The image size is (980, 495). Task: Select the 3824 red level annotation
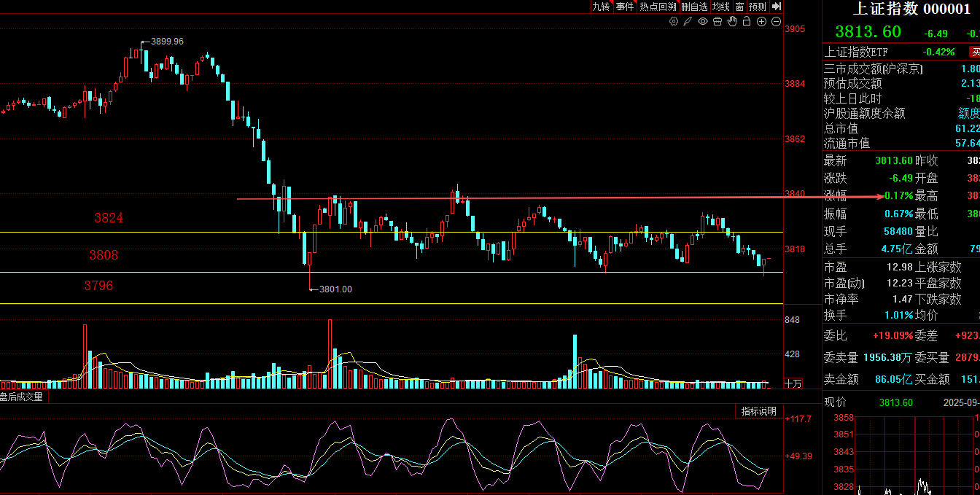point(109,218)
